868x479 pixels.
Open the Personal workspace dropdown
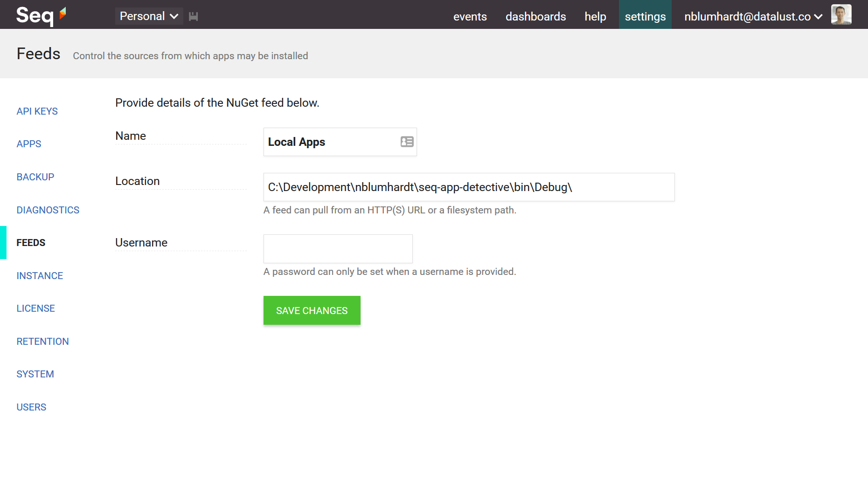(x=149, y=16)
